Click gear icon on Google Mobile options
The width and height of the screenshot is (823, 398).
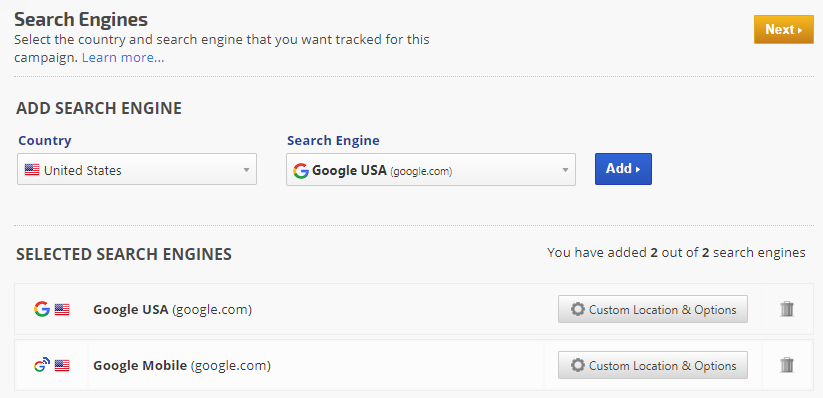coord(578,365)
